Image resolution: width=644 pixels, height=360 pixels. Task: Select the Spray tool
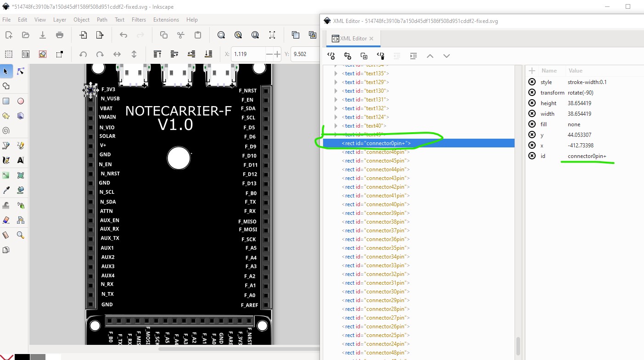pos(20,205)
